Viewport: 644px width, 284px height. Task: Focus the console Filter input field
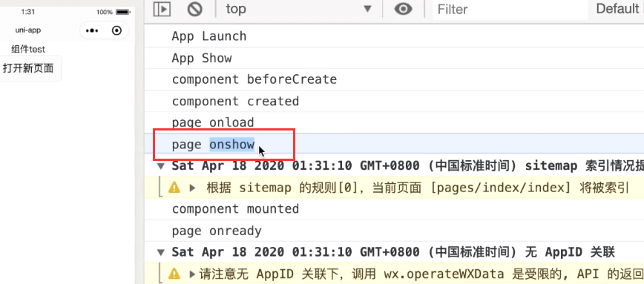point(510,9)
